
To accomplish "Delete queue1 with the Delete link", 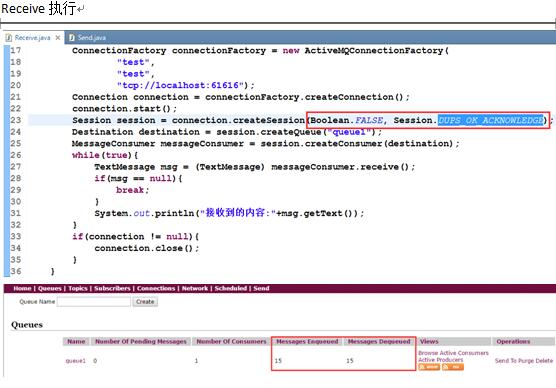I will pyautogui.click(x=544, y=361).
